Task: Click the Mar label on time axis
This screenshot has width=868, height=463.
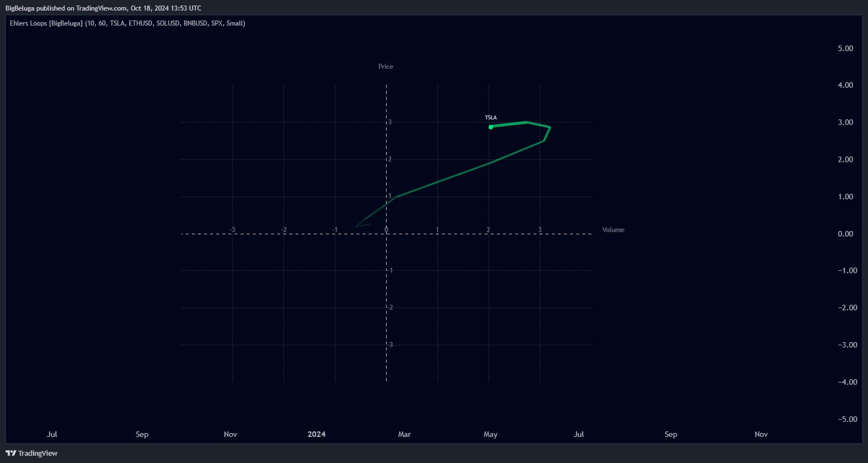Action: [x=404, y=435]
